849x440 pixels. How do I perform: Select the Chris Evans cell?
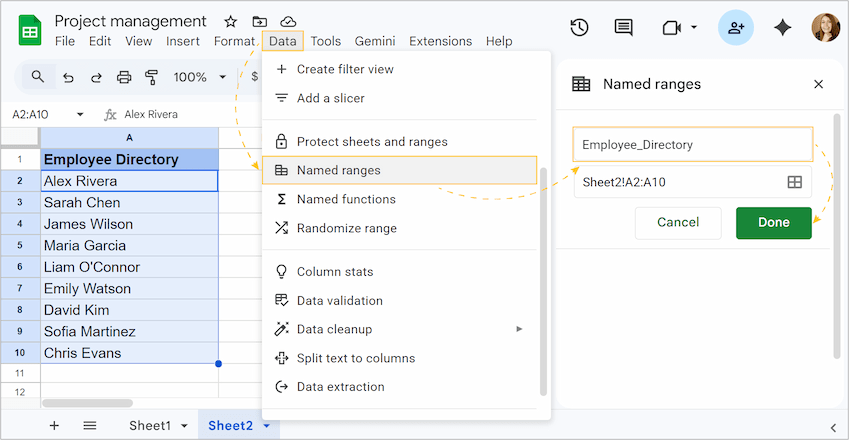pyautogui.click(x=129, y=353)
